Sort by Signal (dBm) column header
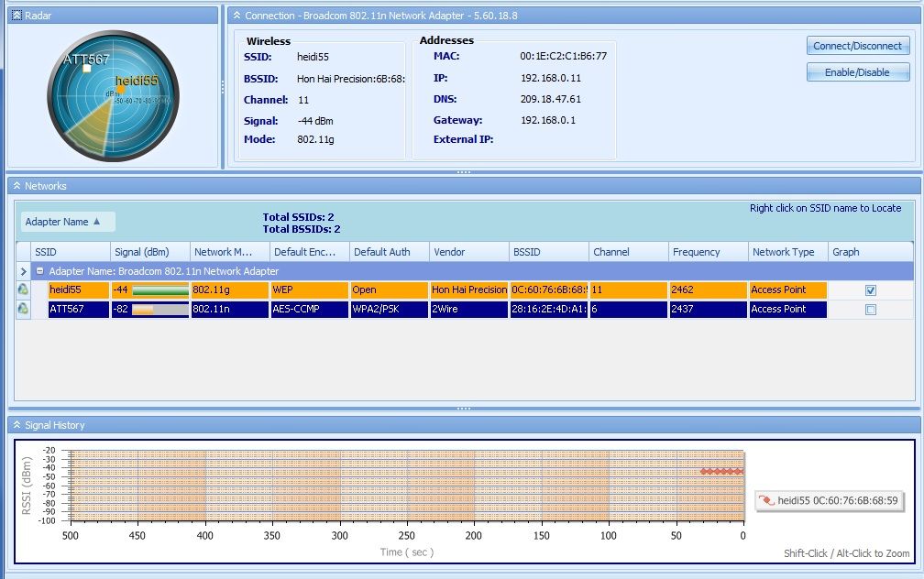 point(150,252)
